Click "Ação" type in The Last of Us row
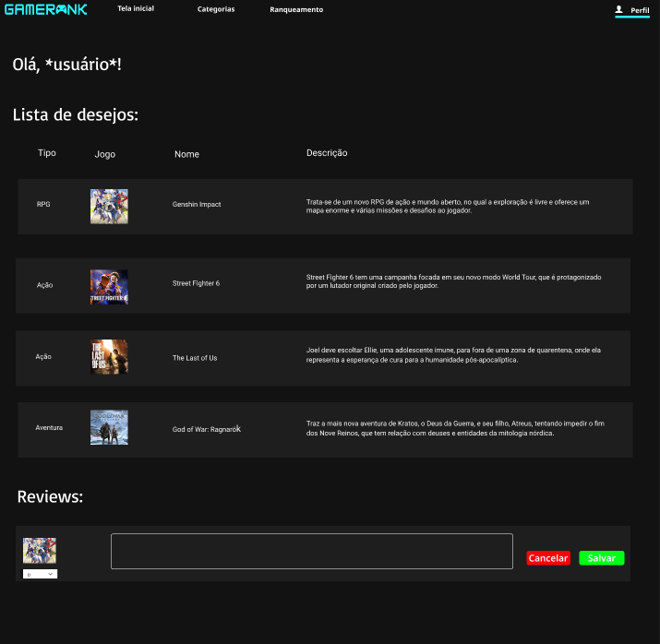 point(43,357)
